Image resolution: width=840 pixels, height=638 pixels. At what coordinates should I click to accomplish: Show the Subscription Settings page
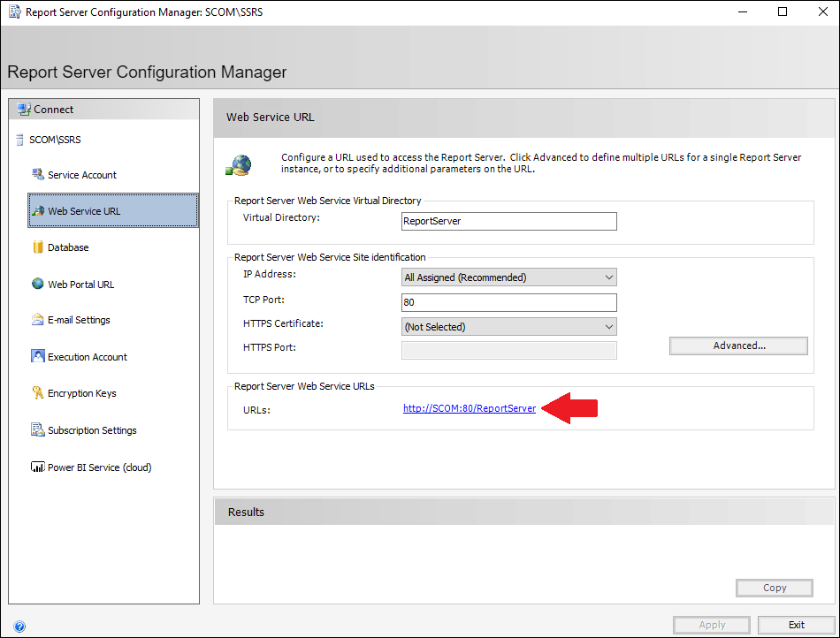tap(92, 430)
